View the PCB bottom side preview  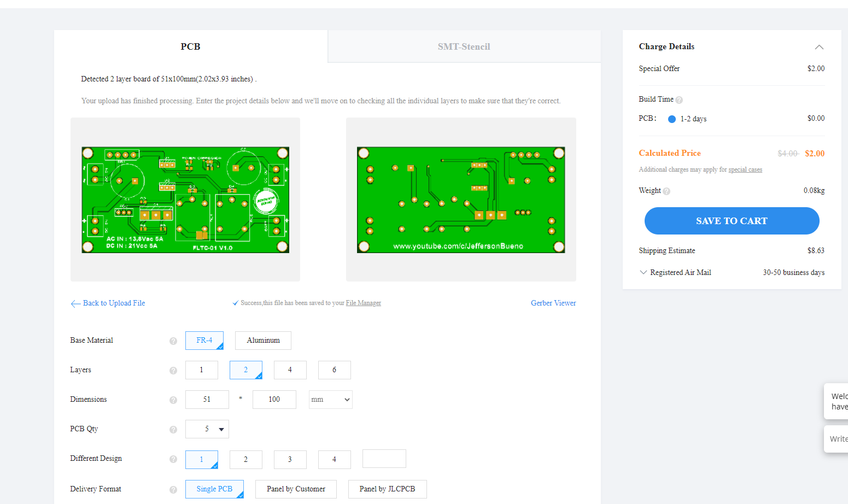461,200
